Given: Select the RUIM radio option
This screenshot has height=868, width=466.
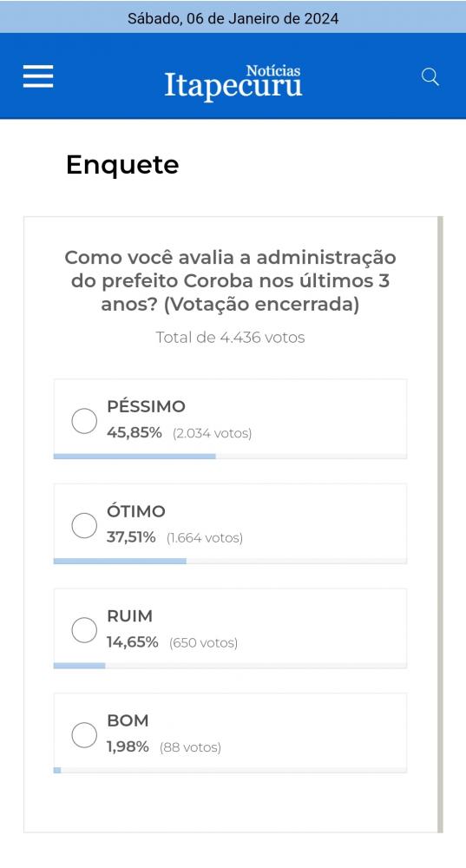Looking at the screenshot, I should [84, 630].
